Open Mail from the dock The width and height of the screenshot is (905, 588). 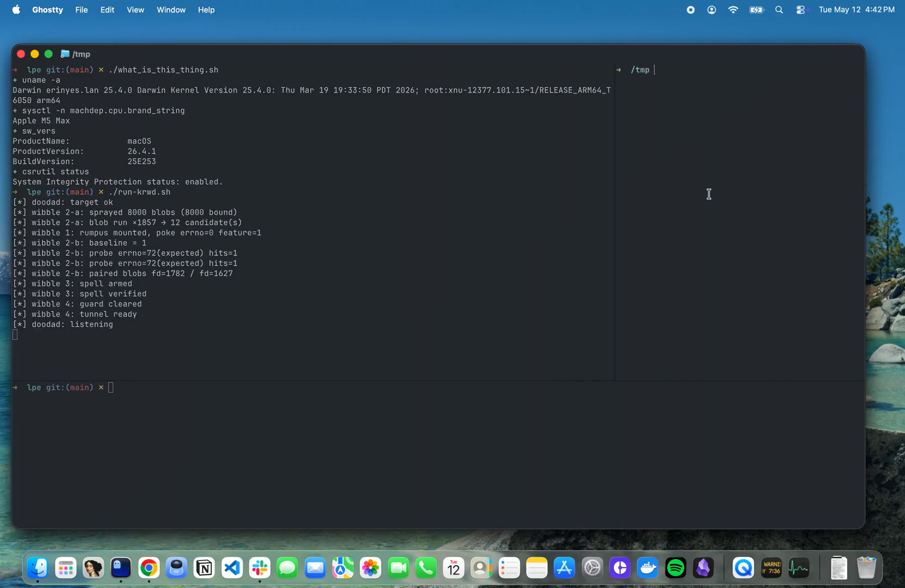click(x=315, y=568)
